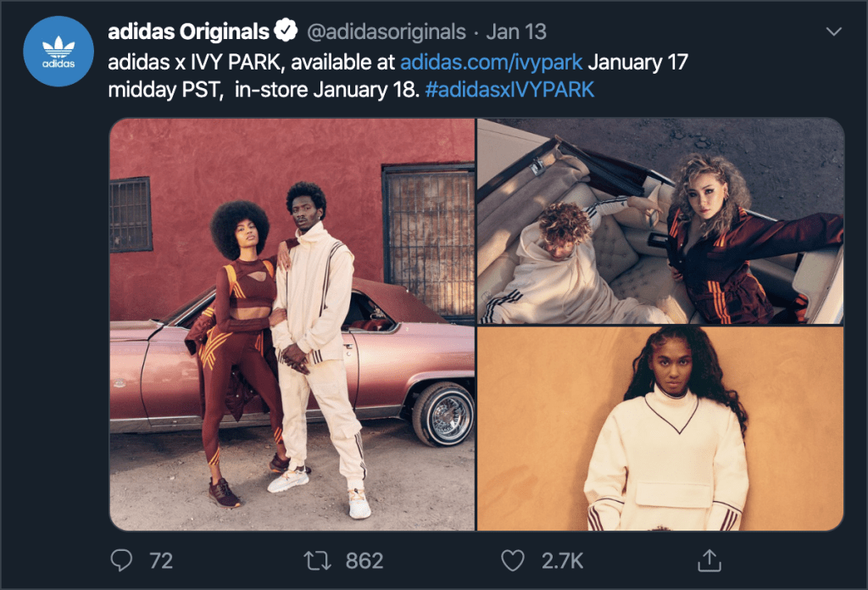868x590 pixels.
Task: Open the share tweet icon
Action: (x=708, y=559)
